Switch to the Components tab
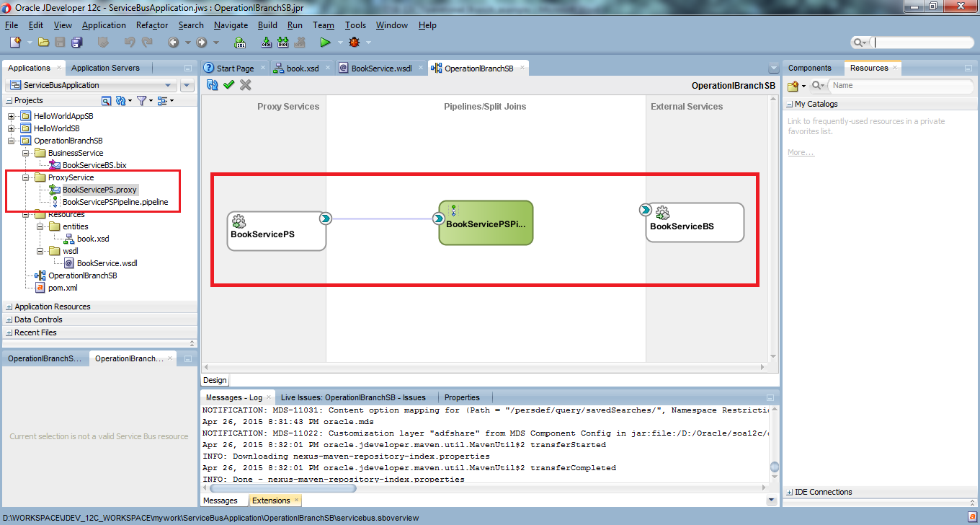Screen dimensions: 980x525 tap(810, 68)
